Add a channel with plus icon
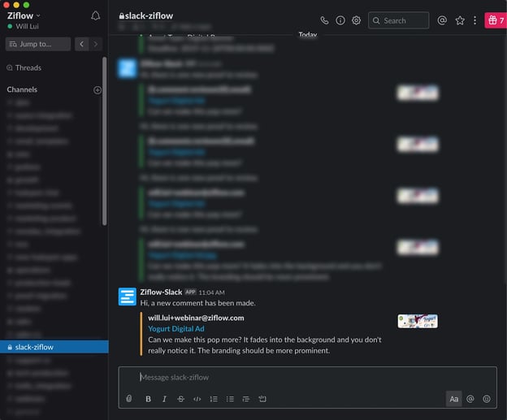 tap(97, 89)
